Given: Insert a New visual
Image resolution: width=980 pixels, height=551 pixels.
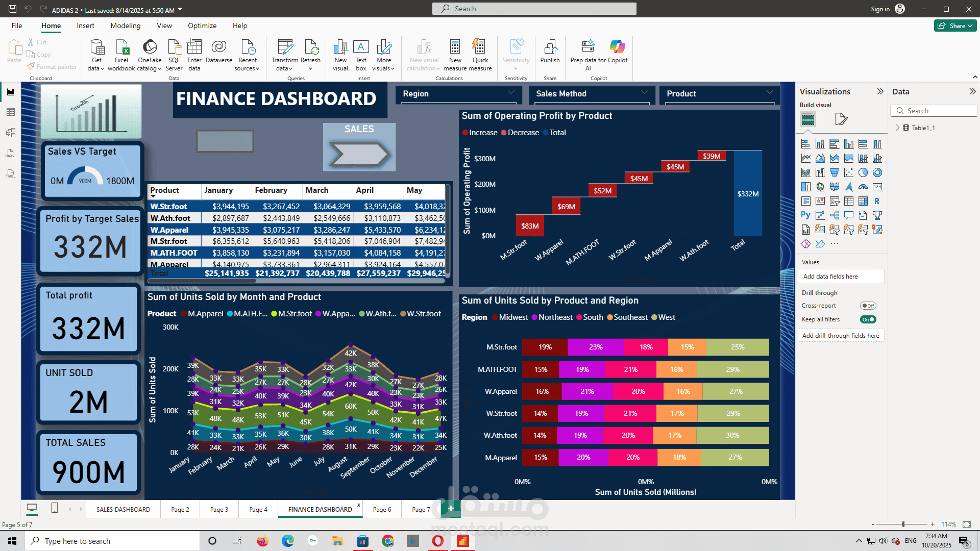Looking at the screenshot, I should coord(340,55).
